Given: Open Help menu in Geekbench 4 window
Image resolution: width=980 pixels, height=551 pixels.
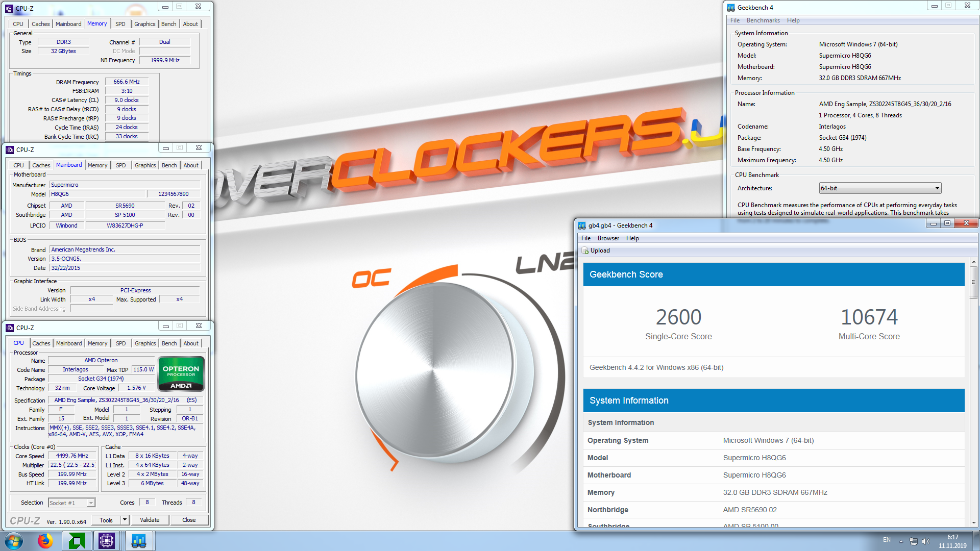Looking at the screenshot, I should click(793, 20).
